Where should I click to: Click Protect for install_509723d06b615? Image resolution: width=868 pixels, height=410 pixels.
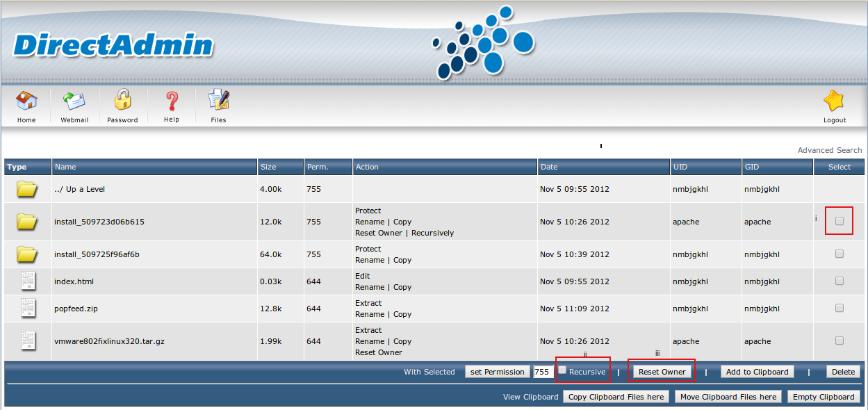(x=368, y=211)
